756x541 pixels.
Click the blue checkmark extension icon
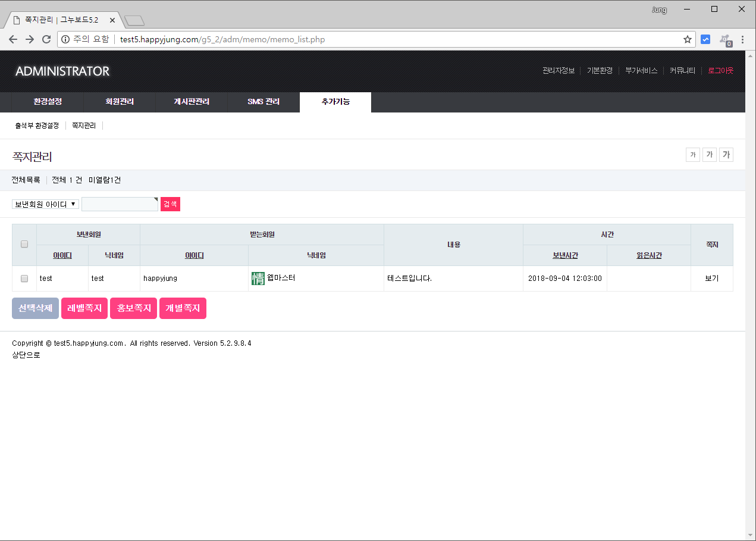pyautogui.click(x=705, y=40)
